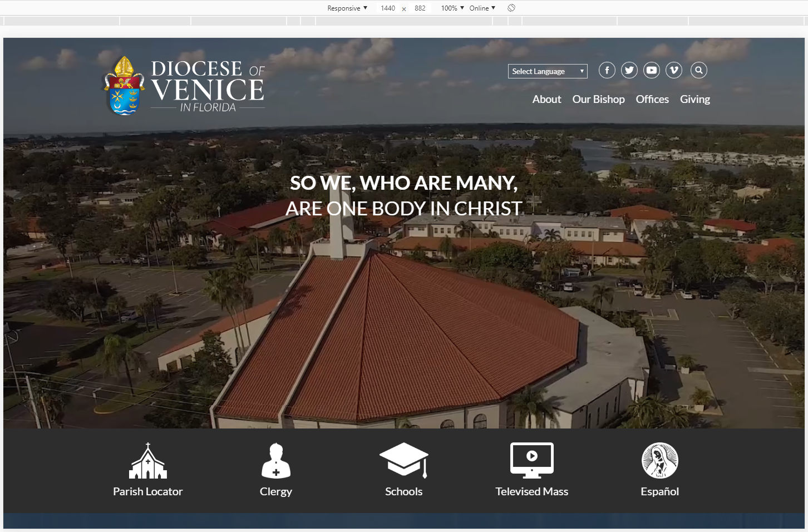Click the Clergy priest icon
The image size is (808, 532).
coord(276,461)
